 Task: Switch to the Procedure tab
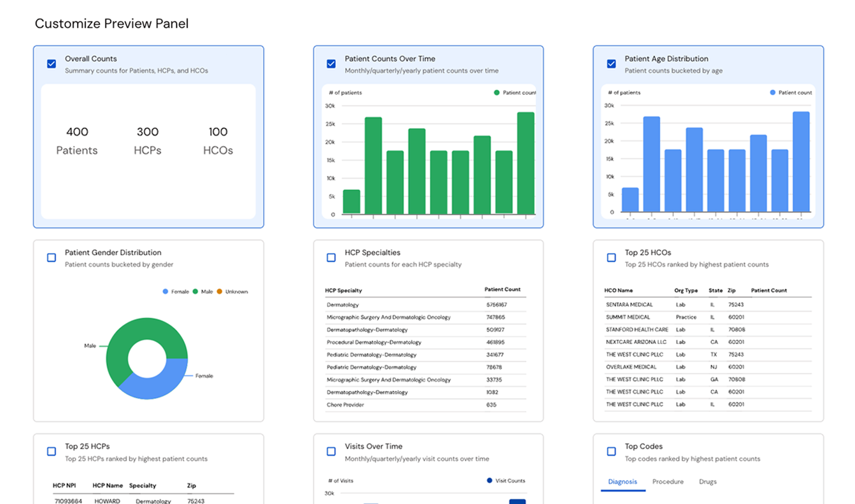[668, 482]
